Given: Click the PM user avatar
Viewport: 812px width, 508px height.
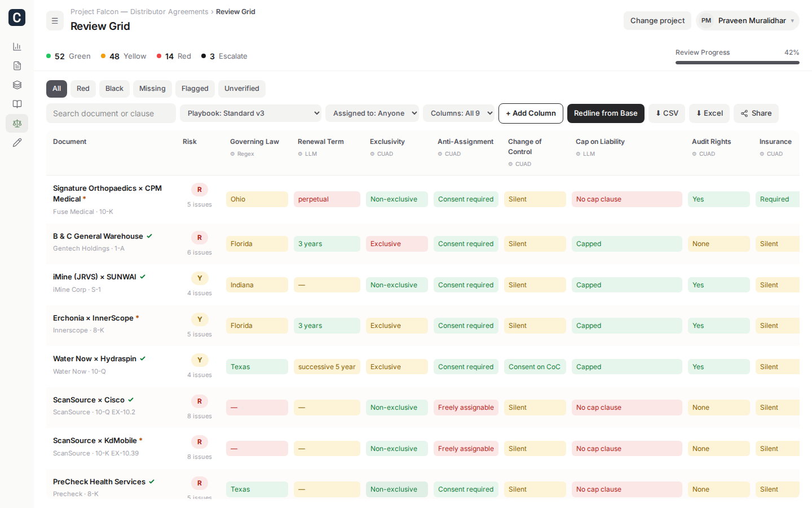Looking at the screenshot, I should 706,21.
